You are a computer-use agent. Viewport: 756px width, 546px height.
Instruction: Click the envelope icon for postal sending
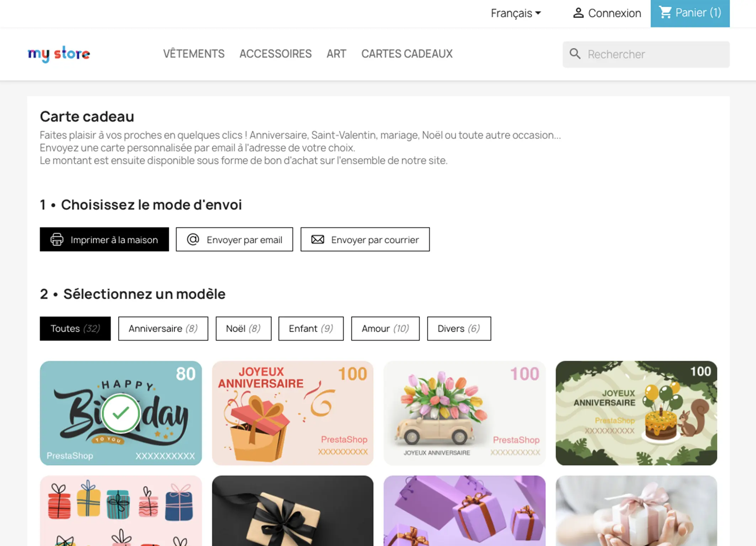pyautogui.click(x=318, y=239)
